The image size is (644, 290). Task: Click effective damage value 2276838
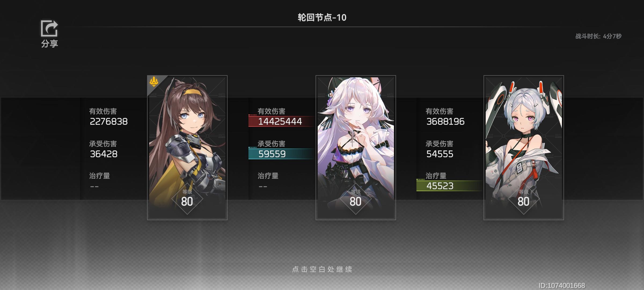[x=109, y=122]
